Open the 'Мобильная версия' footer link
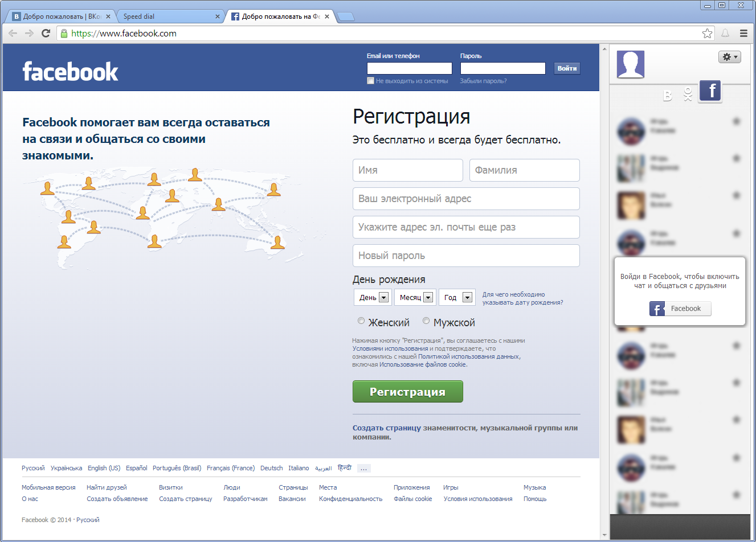Viewport: 756px width, 542px height. click(48, 488)
